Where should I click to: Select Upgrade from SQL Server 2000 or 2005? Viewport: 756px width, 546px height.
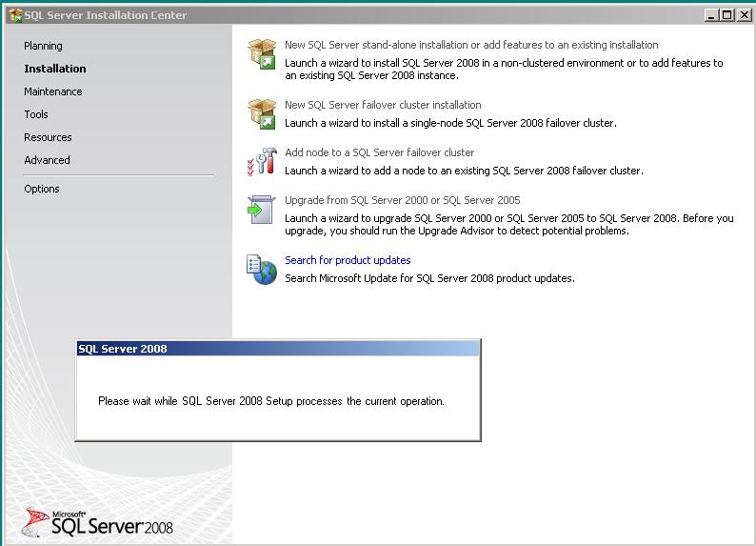click(x=403, y=200)
